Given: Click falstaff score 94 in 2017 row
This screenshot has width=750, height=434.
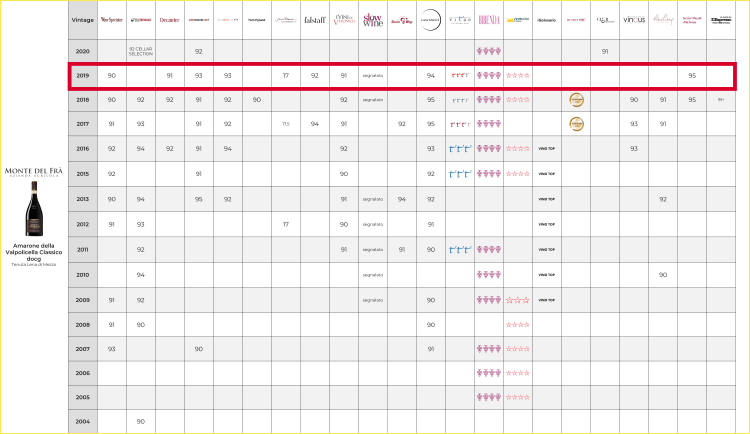Looking at the screenshot, I should click(315, 124).
